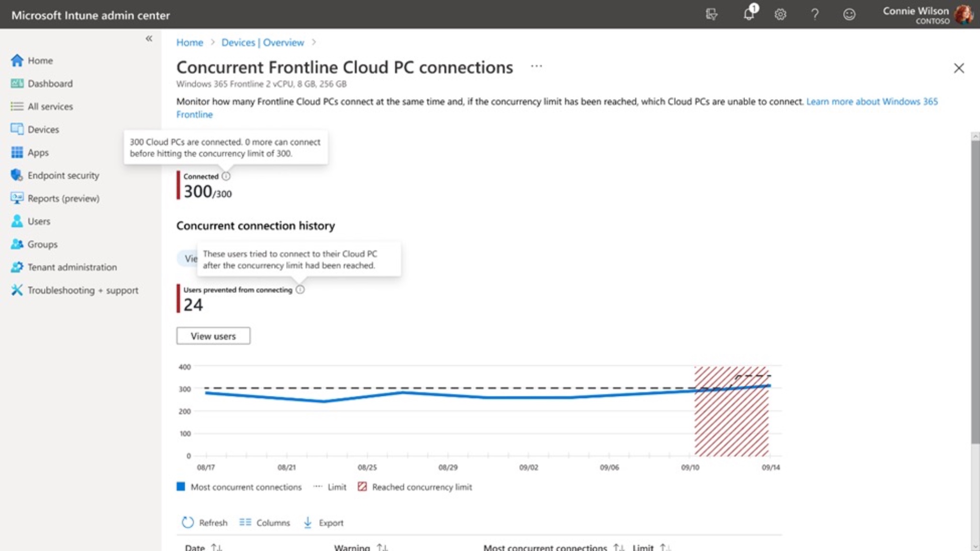Toggle Most concurrent connections legend swatch

coord(181,487)
